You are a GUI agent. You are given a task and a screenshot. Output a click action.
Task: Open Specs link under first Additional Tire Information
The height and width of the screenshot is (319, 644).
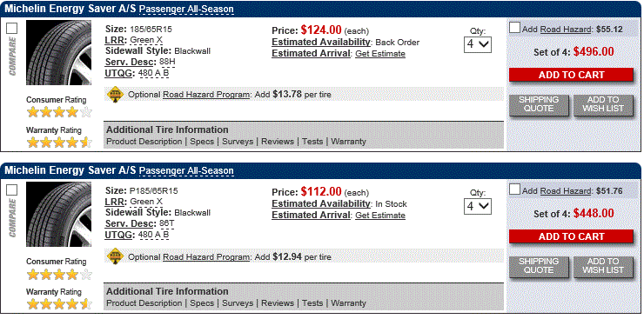pos(202,142)
